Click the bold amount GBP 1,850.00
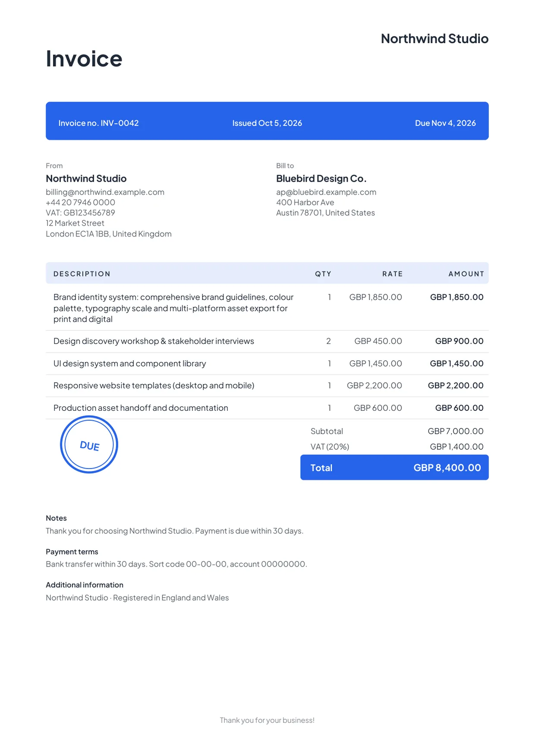 [456, 297]
